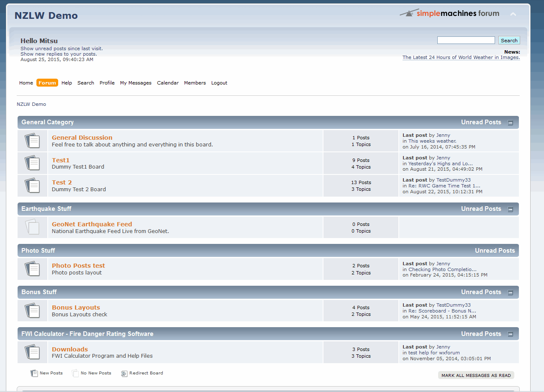
Task: Show unread posts since last visit
Action: (x=62, y=49)
